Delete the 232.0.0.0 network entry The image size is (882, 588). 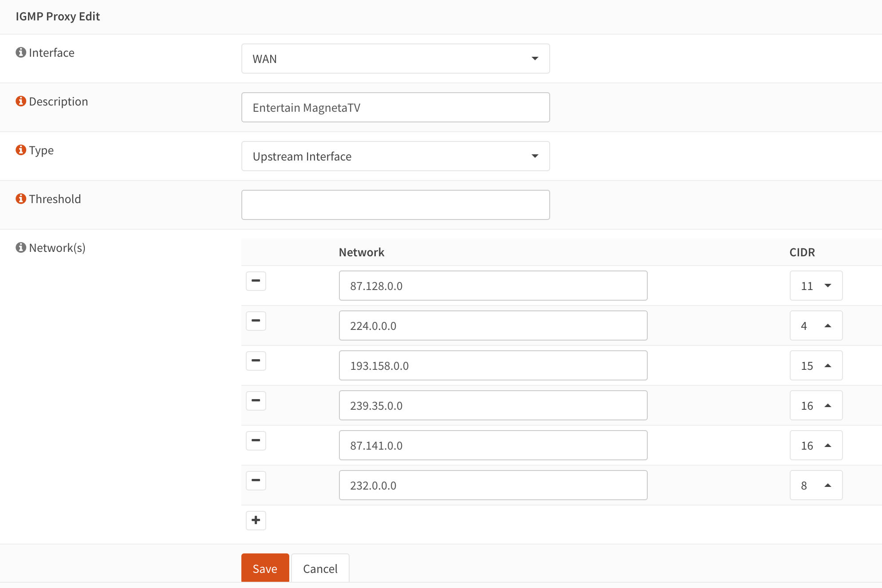(x=256, y=481)
